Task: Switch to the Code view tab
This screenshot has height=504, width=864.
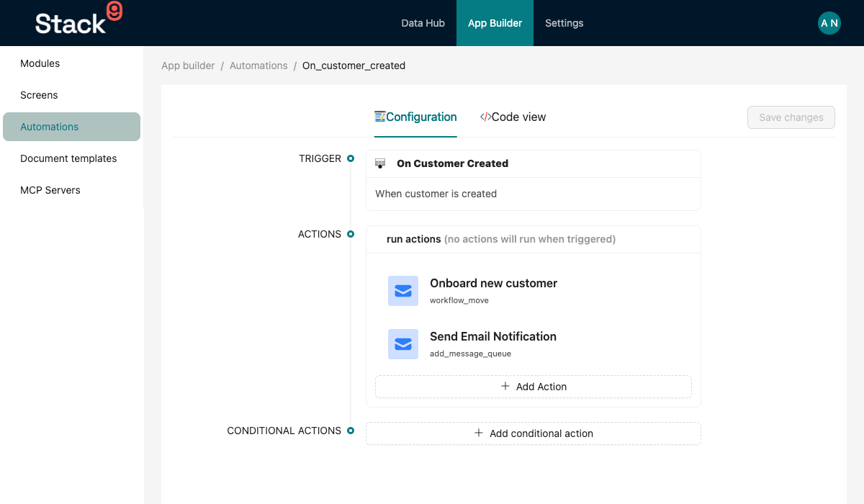Action: [x=513, y=117]
